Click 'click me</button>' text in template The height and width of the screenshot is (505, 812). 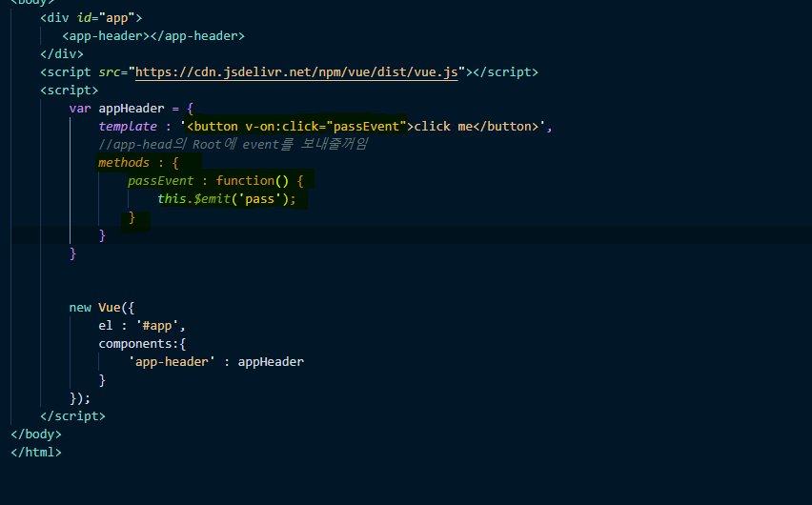[476, 127]
